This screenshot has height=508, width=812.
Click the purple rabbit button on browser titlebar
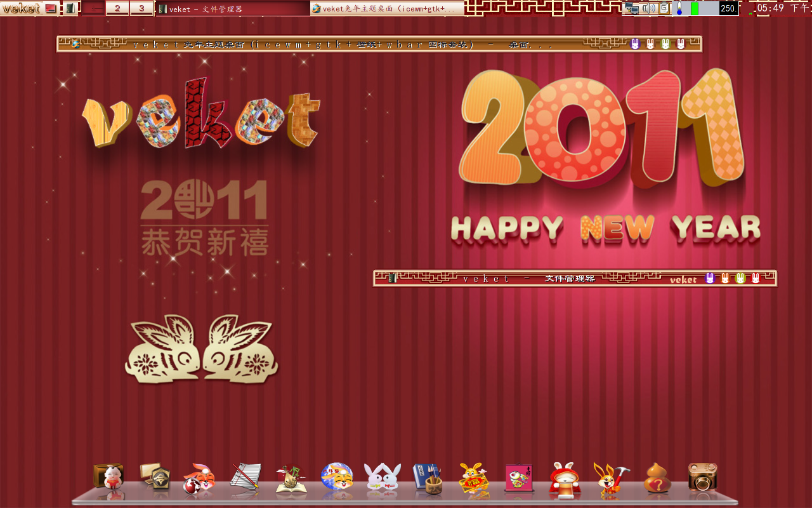pos(635,44)
